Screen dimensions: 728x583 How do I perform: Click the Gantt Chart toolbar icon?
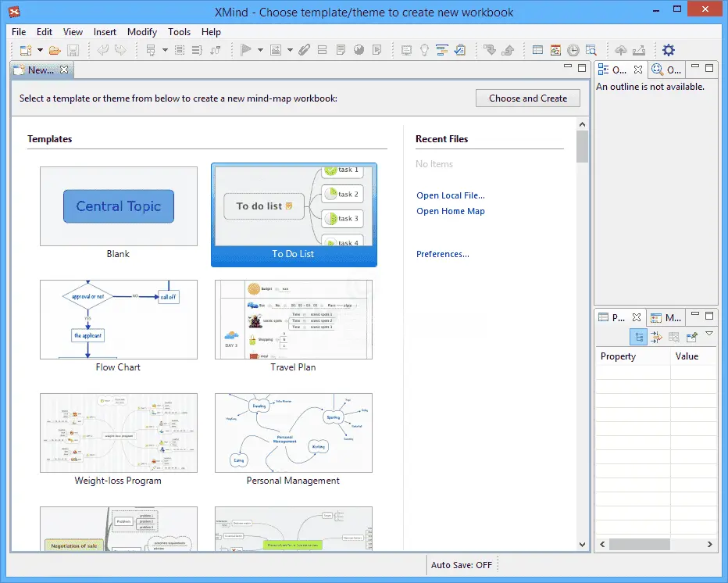[442, 50]
